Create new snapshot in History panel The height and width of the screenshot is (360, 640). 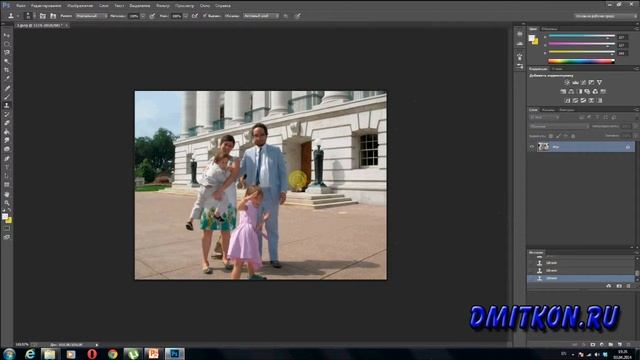pyautogui.click(x=619, y=286)
